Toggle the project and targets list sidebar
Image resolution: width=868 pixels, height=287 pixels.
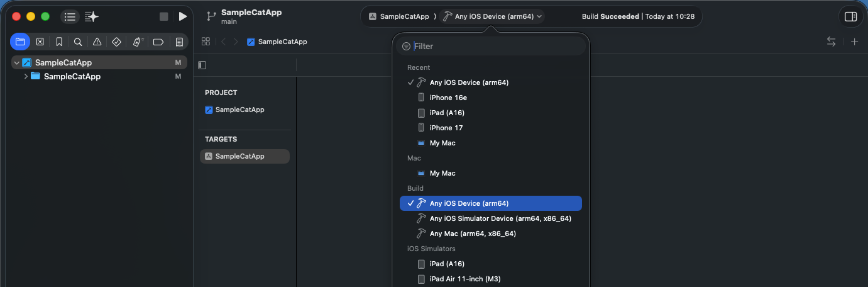coord(202,65)
